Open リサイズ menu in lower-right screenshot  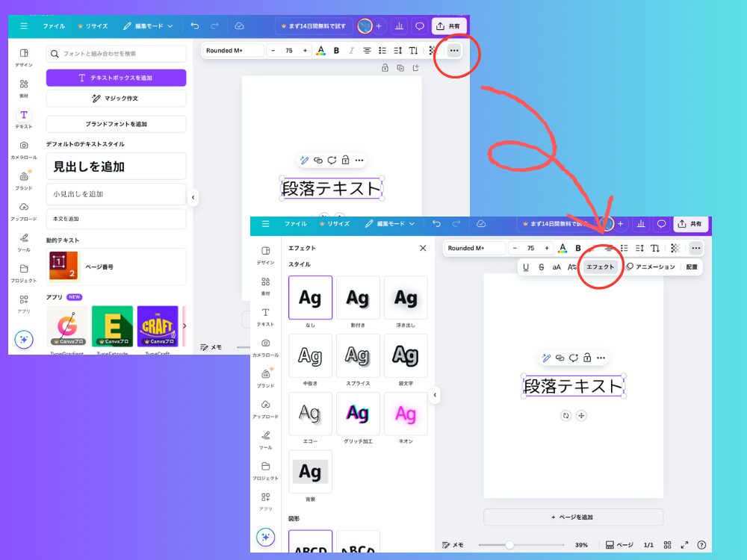[335, 224]
